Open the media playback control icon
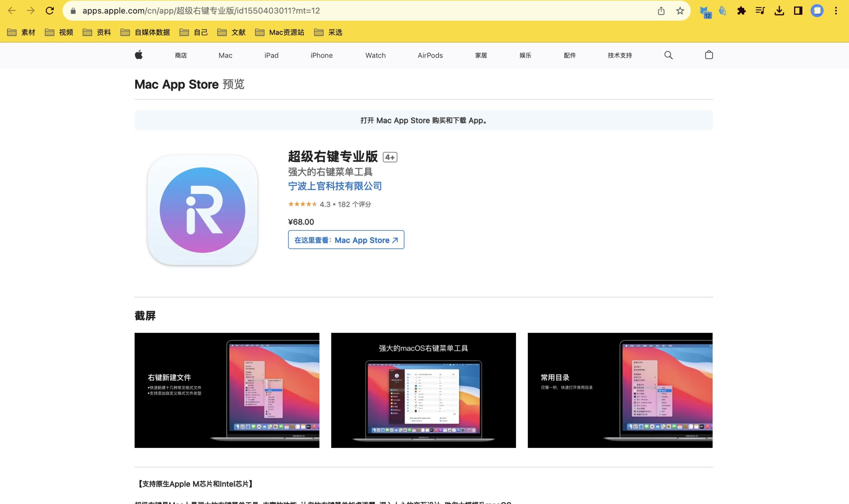The height and width of the screenshot is (504, 849). pyautogui.click(x=761, y=11)
